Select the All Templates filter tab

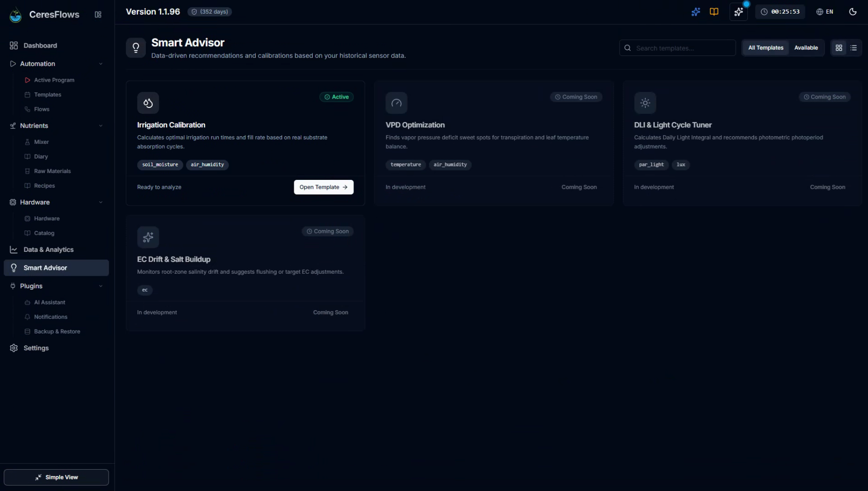click(x=765, y=48)
